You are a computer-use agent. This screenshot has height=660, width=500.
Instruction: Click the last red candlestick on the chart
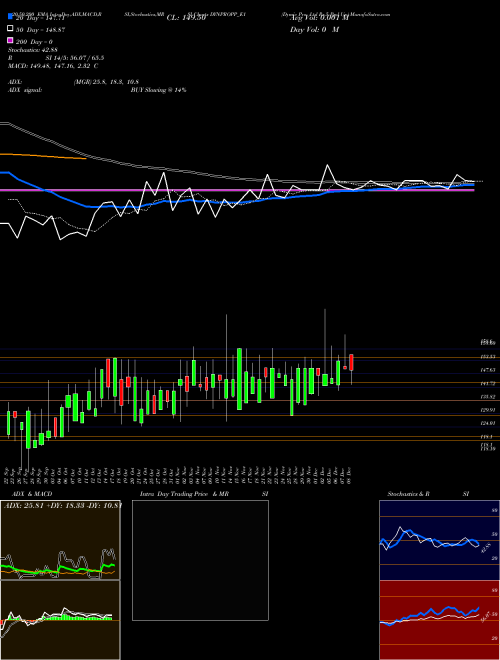(x=351, y=362)
